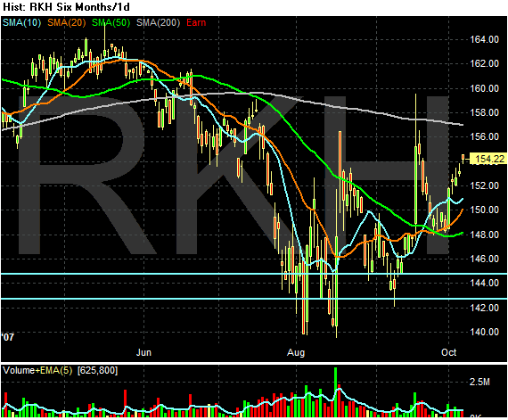Click the 140.00 price axis label

485,332
